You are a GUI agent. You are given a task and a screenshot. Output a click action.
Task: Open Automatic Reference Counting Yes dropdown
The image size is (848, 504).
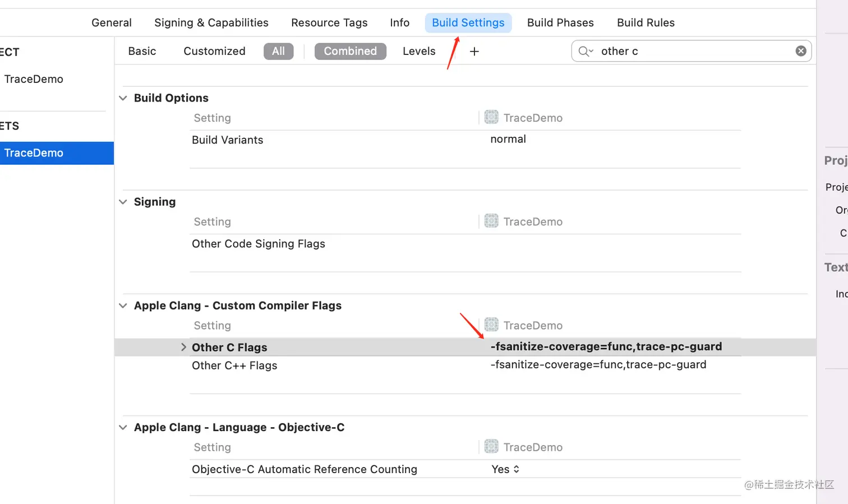pos(505,469)
